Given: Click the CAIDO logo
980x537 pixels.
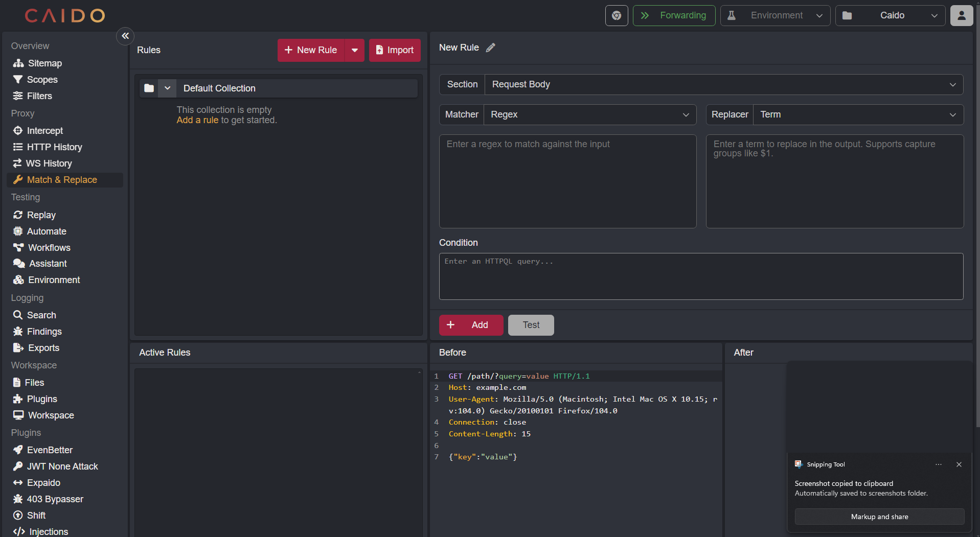Looking at the screenshot, I should click(65, 16).
